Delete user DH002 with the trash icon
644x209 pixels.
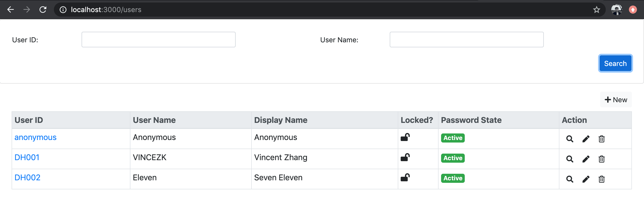601,179
